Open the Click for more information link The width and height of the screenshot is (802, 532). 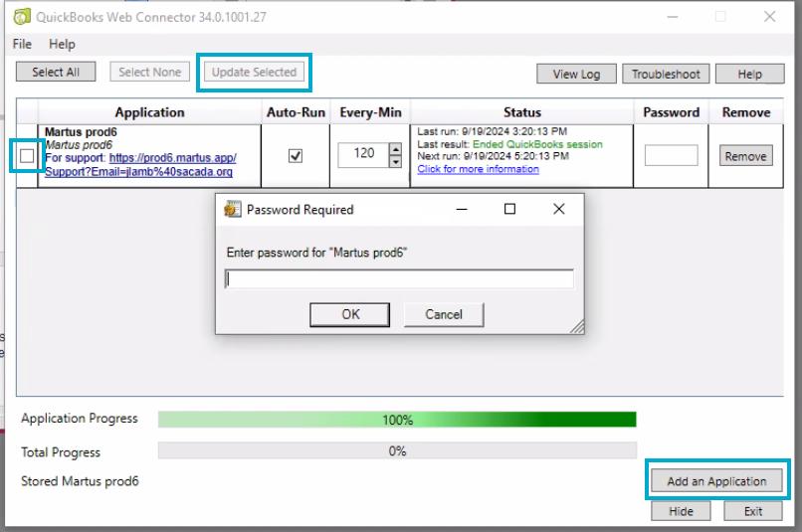pos(479,169)
